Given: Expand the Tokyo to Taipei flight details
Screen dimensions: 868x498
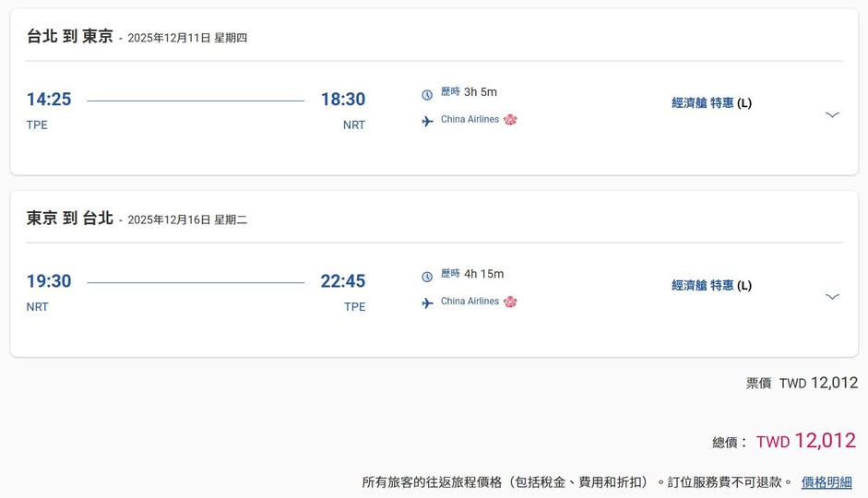Looking at the screenshot, I should coord(832,296).
